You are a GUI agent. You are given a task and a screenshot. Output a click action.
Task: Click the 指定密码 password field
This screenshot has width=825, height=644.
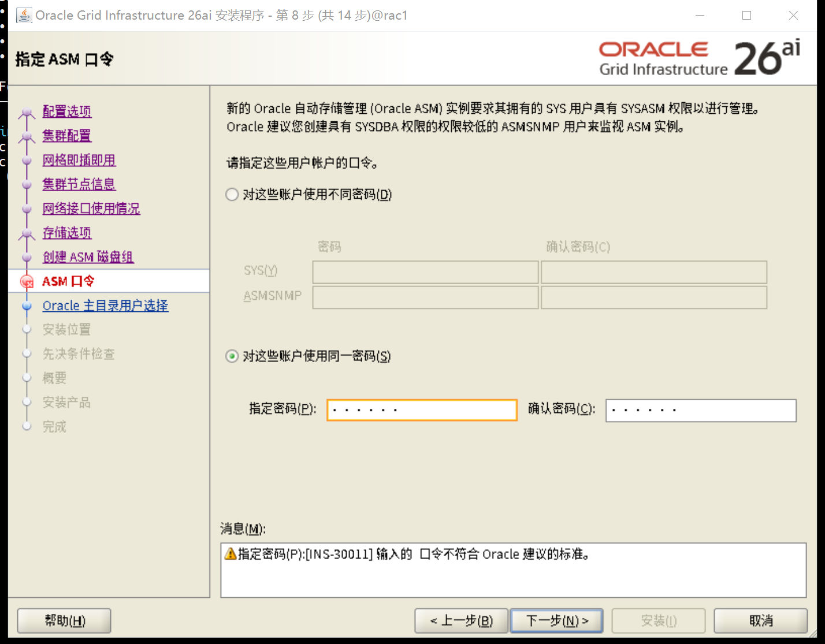click(422, 410)
